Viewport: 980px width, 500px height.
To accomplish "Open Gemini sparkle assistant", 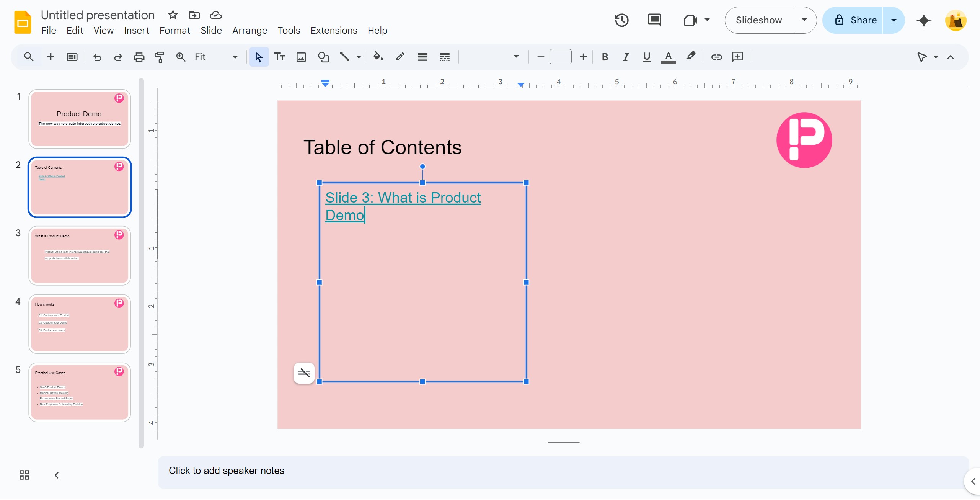I will pyautogui.click(x=924, y=20).
